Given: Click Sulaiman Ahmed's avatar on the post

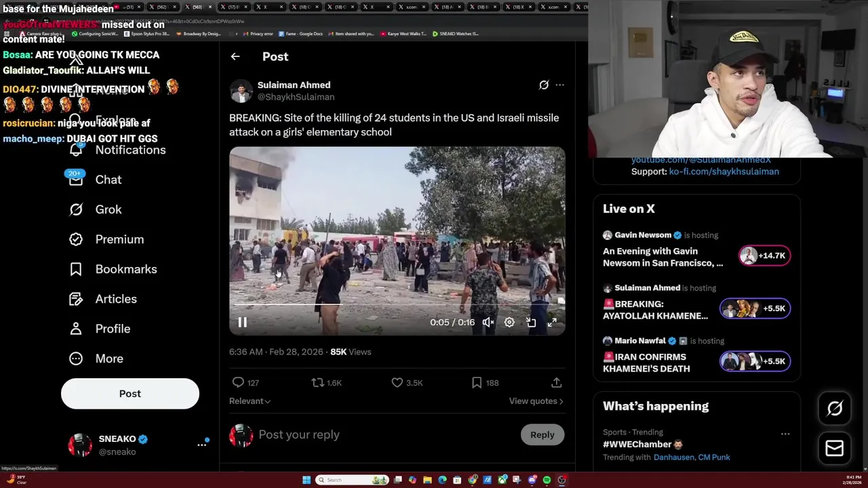Looking at the screenshot, I should pyautogui.click(x=241, y=91).
